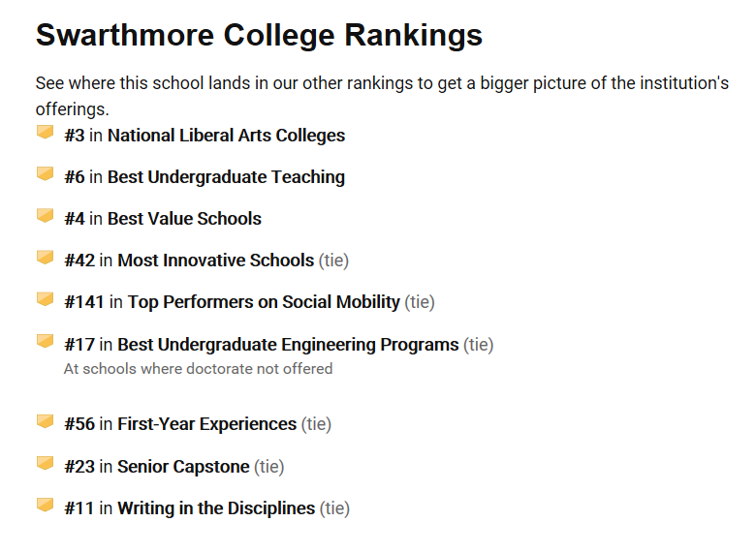The width and height of the screenshot is (756, 553).
Task: Follow the Best Value Schools link
Action: click(184, 219)
